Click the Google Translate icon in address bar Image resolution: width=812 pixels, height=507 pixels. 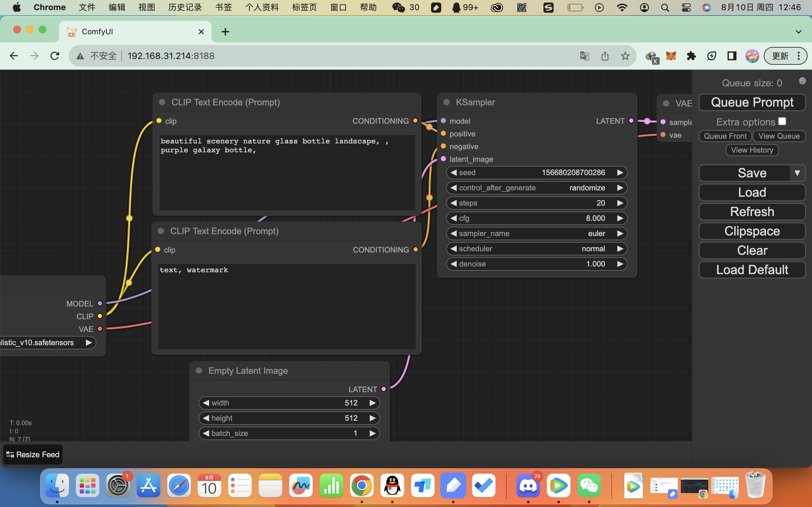coord(585,56)
